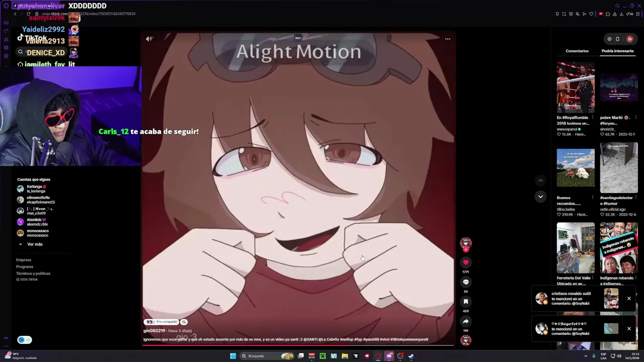Click the repost icon under the video
This screenshot has width=644, height=362.
coord(184,322)
